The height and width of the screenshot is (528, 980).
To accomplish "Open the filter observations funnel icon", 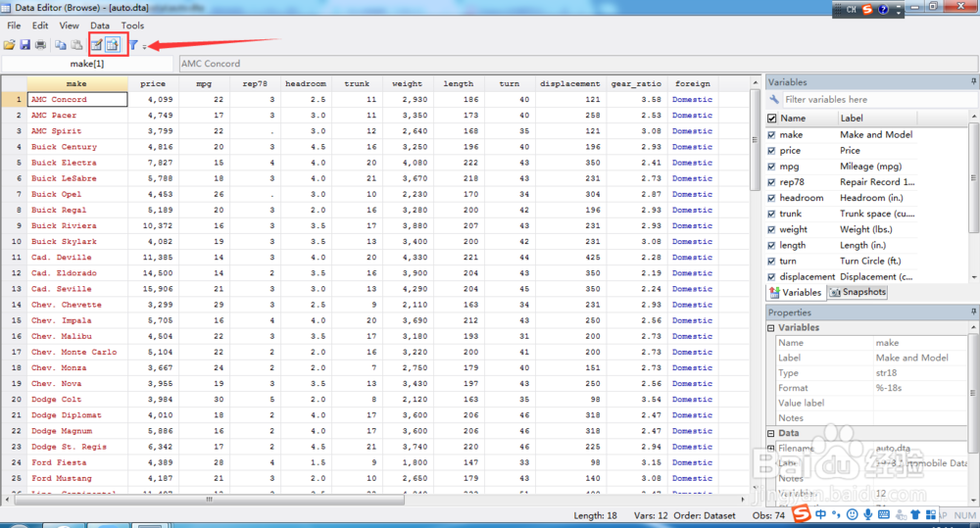I will pos(133,45).
